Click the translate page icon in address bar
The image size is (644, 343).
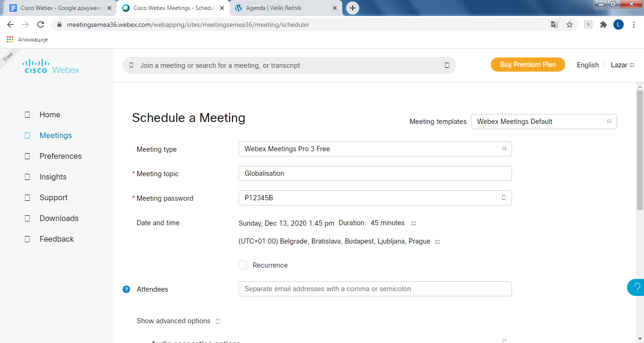pyautogui.click(x=554, y=24)
